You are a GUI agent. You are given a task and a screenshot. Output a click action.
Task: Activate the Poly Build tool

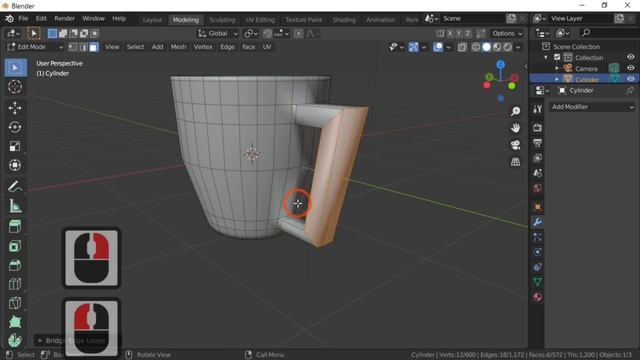click(x=15, y=322)
